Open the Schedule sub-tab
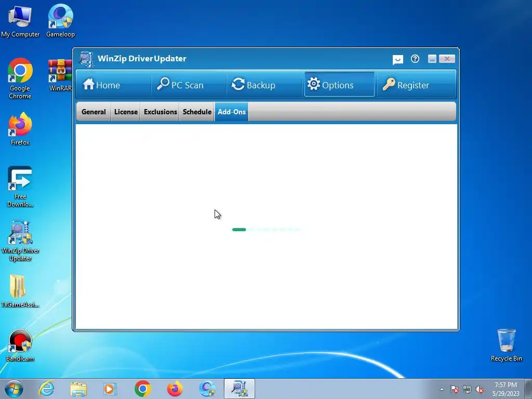Screen dimensions: 532x399 197,112
